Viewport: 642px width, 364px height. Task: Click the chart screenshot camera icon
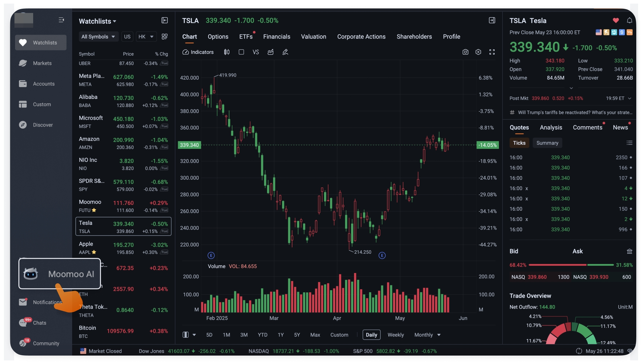[x=465, y=52]
